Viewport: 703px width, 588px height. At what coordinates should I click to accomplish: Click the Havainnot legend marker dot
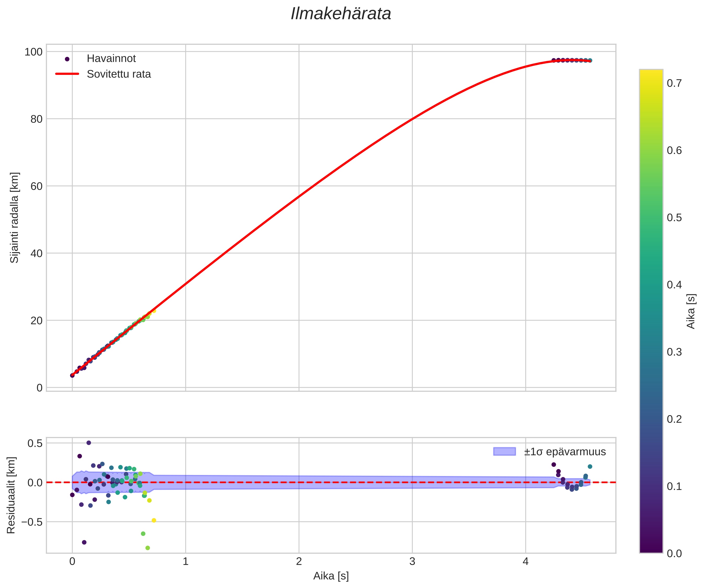67,59
